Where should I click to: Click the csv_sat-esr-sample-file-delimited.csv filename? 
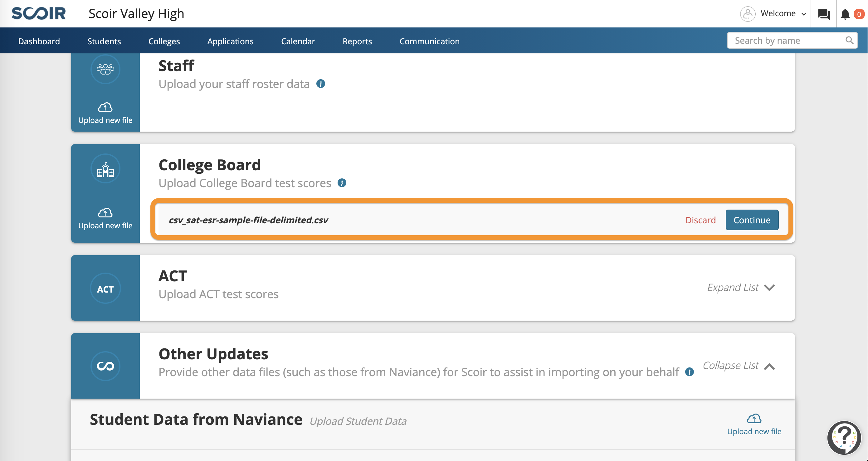(248, 220)
